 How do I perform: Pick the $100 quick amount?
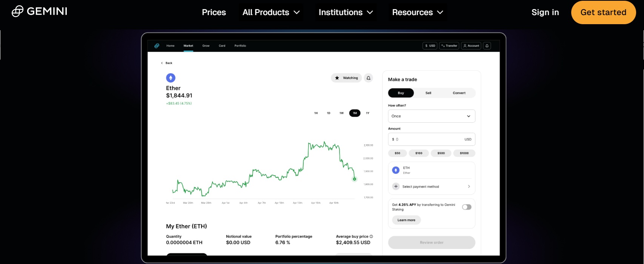click(x=419, y=153)
